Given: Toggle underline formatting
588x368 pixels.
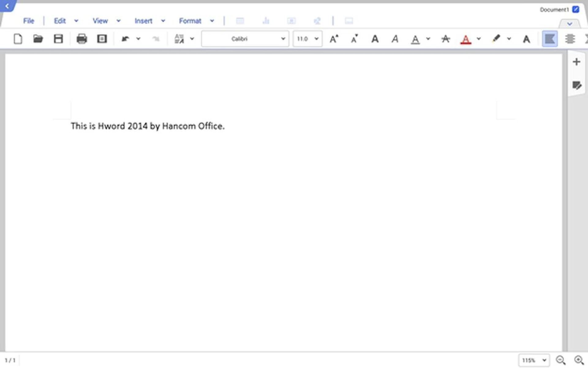Looking at the screenshot, I should coord(415,39).
